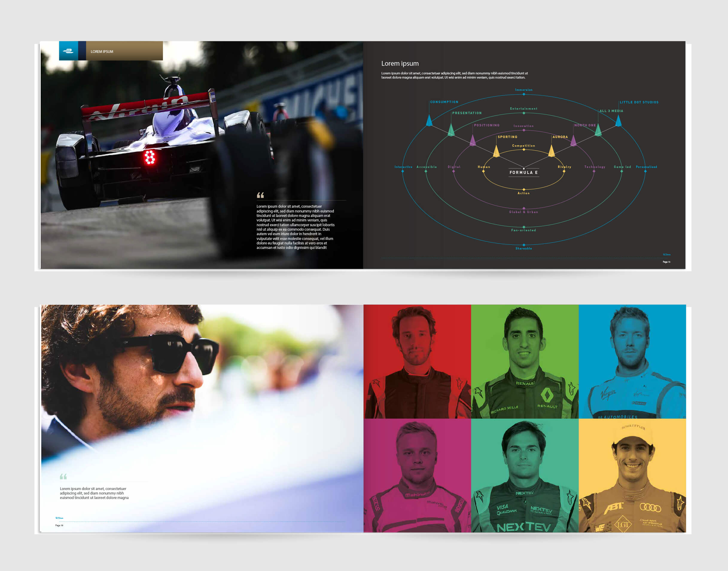Click the Shareable label at diagram bottom
Image resolution: width=728 pixels, height=571 pixels.
click(x=524, y=248)
